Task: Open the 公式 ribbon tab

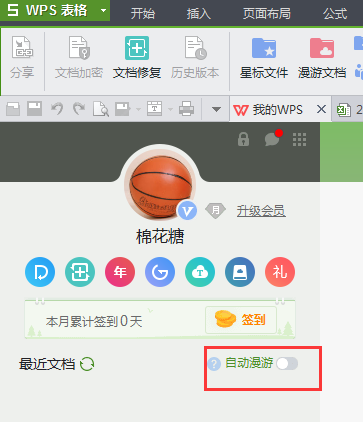Action: tap(335, 13)
